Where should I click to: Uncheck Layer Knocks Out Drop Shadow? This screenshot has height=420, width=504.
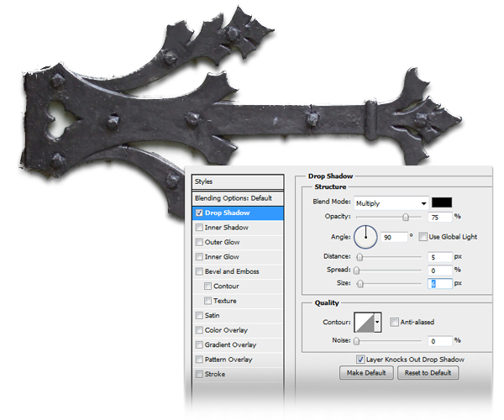(360, 360)
